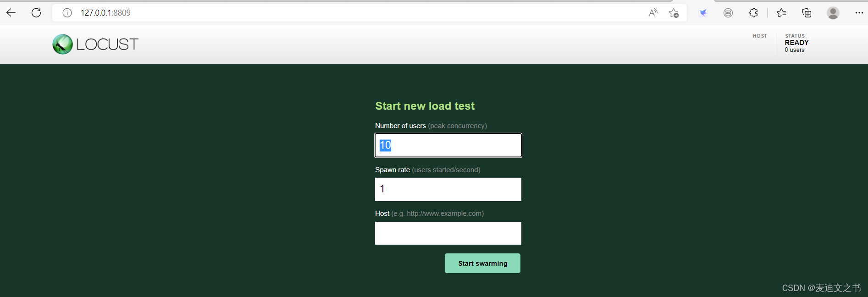
Task: Open the user profile avatar
Action: (x=833, y=13)
